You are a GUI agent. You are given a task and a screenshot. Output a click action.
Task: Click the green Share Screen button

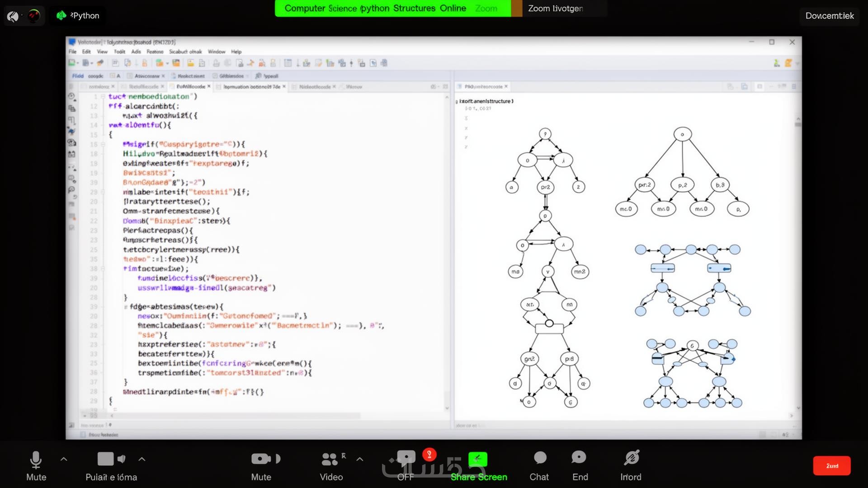pos(478,460)
